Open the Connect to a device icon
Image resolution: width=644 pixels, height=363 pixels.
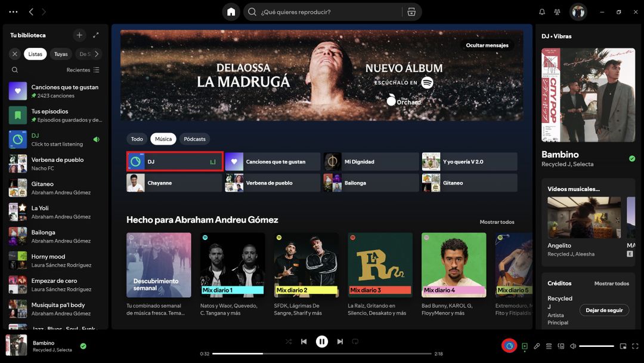coord(561,346)
